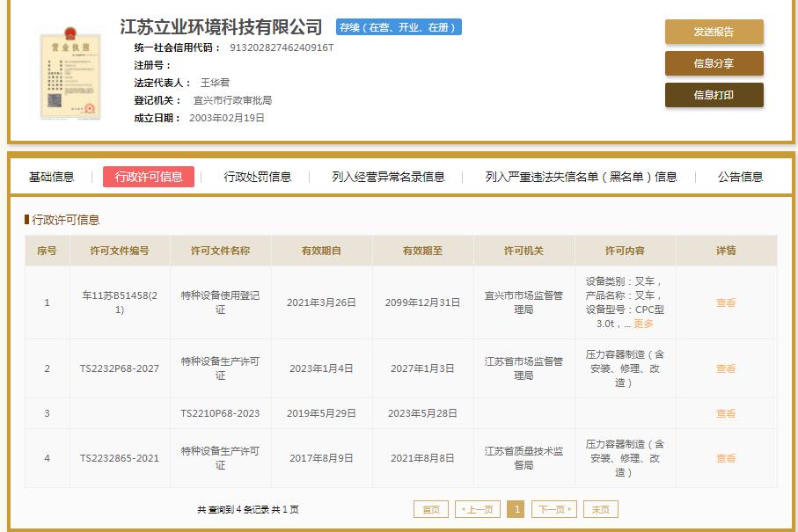Switch to 列入严重违法失信名单(黑名单)信息 tab
The height and width of the screenshot is (532, 798).
point(581,177)
